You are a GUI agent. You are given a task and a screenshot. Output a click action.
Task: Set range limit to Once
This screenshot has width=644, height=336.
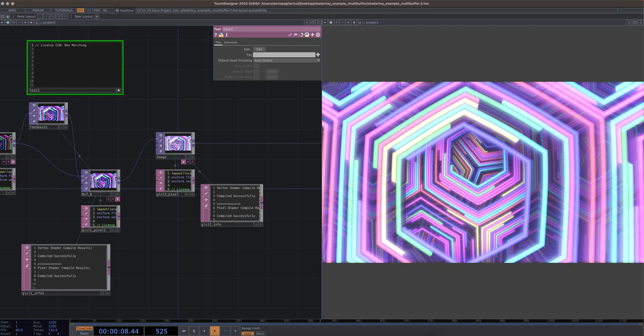pos(260,333)
